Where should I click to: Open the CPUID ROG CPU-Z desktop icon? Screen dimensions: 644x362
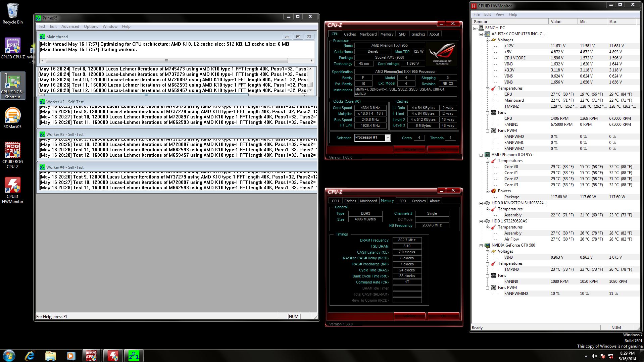12,155
